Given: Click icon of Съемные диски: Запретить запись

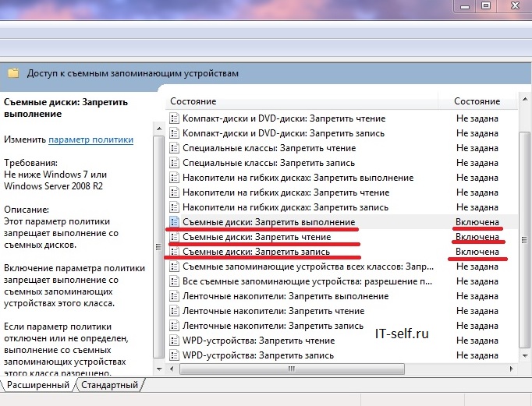Looking at the screenshot, I should [174, 252].
